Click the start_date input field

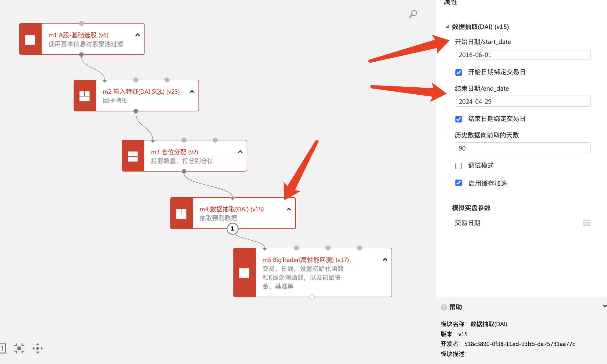522,55
